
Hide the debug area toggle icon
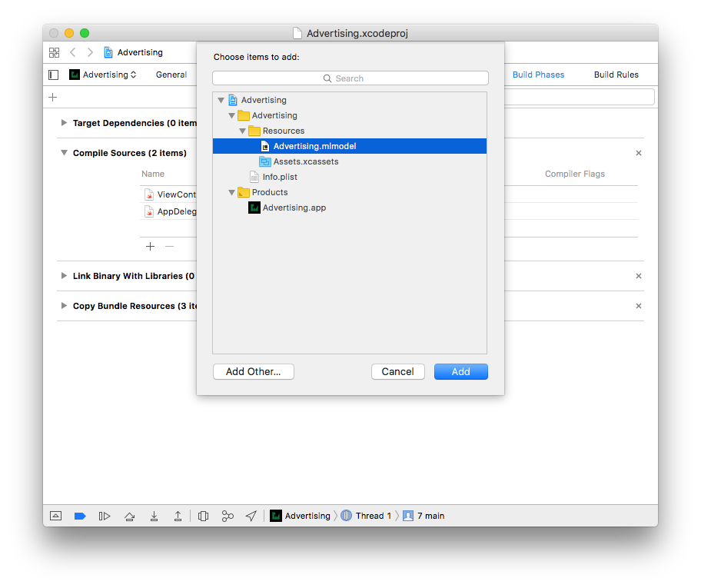(56, 516)
